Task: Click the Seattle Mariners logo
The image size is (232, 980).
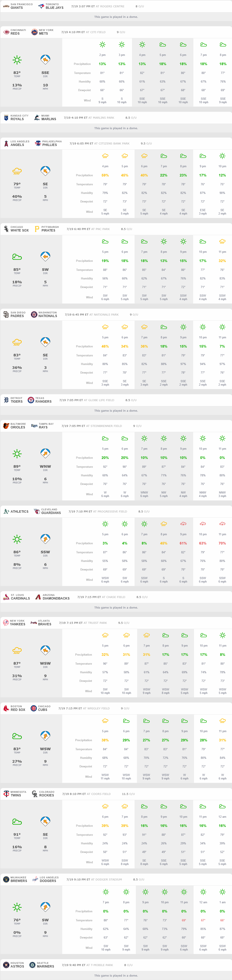Action: (x=32, y=965)
